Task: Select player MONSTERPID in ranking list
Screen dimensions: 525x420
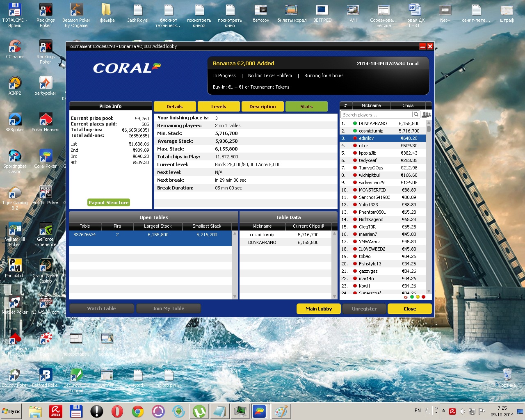Action: (383, 190)
